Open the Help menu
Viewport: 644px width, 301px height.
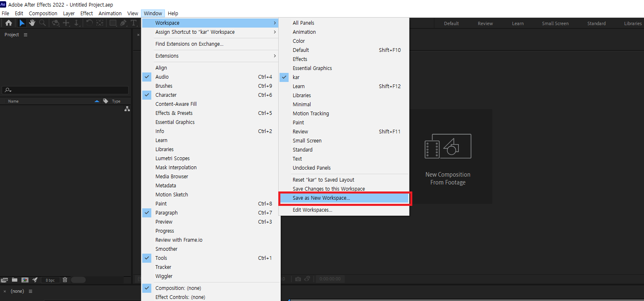(173, 13)
